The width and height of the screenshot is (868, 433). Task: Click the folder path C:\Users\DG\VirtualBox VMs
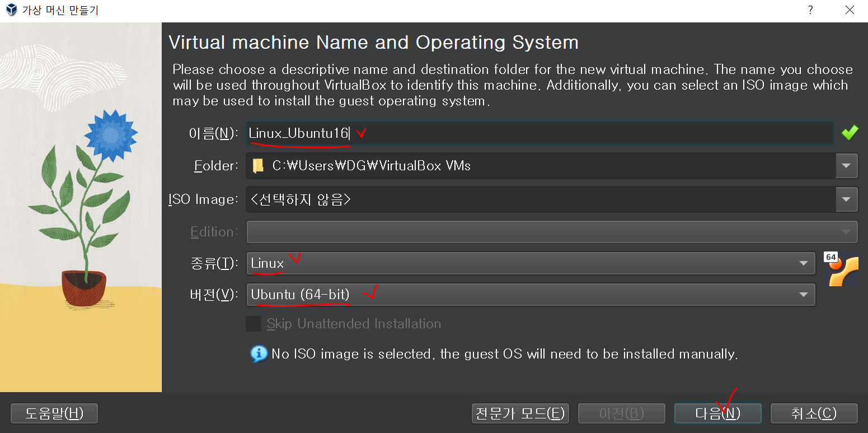pos(371,166)
